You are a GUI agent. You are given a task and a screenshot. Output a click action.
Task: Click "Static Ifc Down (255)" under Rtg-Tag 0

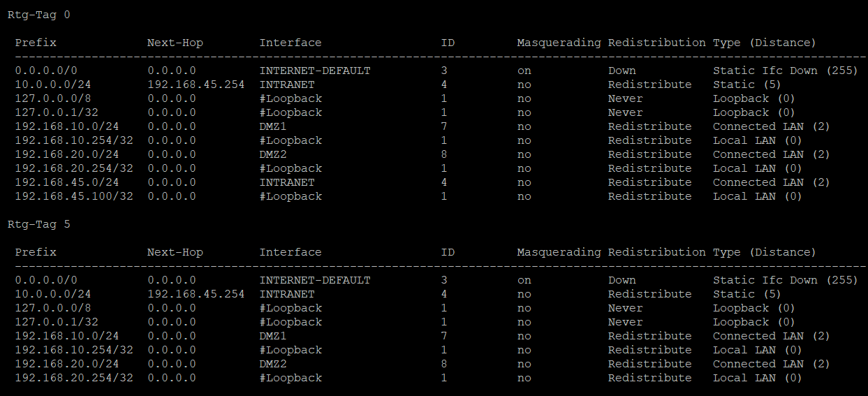[x=785, y=71]
